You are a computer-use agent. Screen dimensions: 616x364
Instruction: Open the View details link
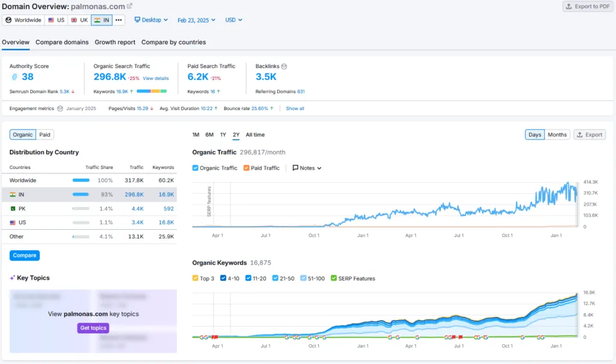pyautogui.click(x=156, y=78)
